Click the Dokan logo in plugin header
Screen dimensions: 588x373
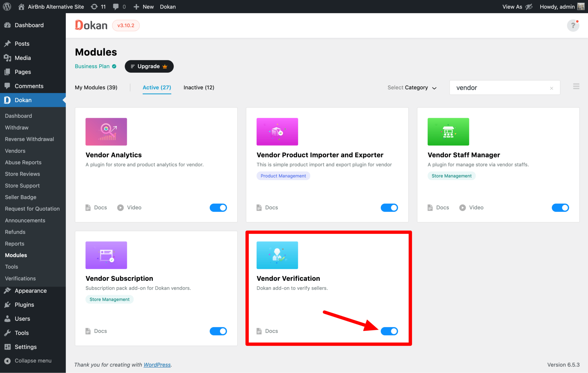[90, 25]
